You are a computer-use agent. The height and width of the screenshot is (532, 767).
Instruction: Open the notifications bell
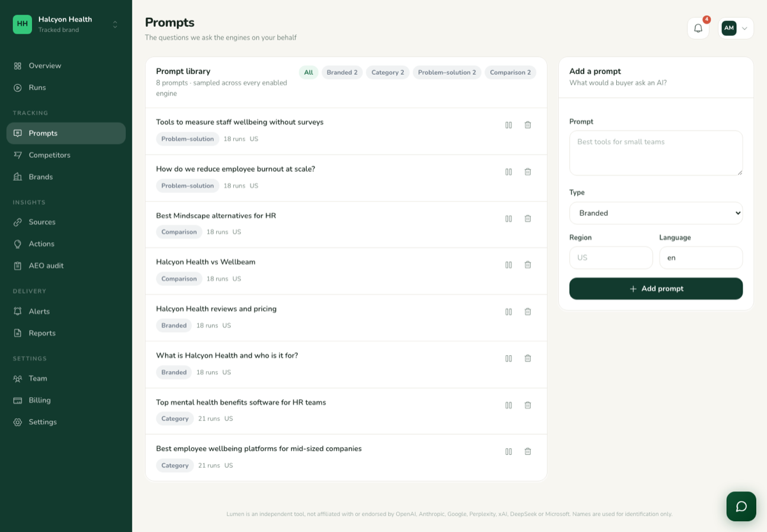coord(698,28)
